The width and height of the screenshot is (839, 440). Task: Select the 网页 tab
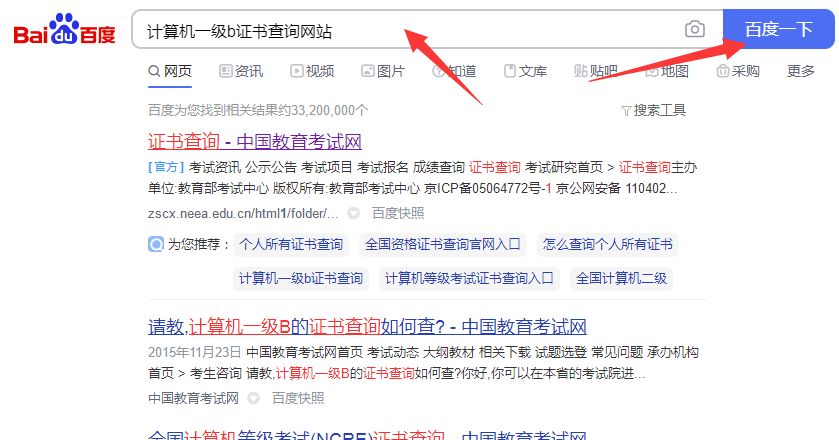pos(170,71)
